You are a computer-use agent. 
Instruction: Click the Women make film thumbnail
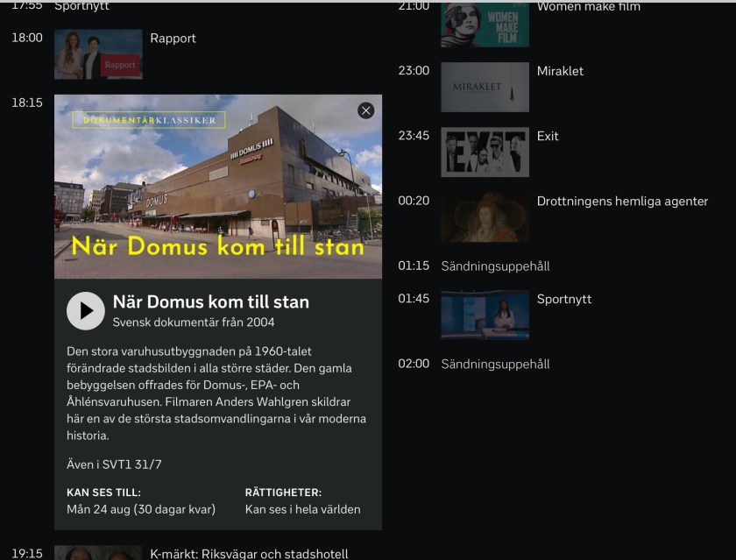tap(485, 24)
